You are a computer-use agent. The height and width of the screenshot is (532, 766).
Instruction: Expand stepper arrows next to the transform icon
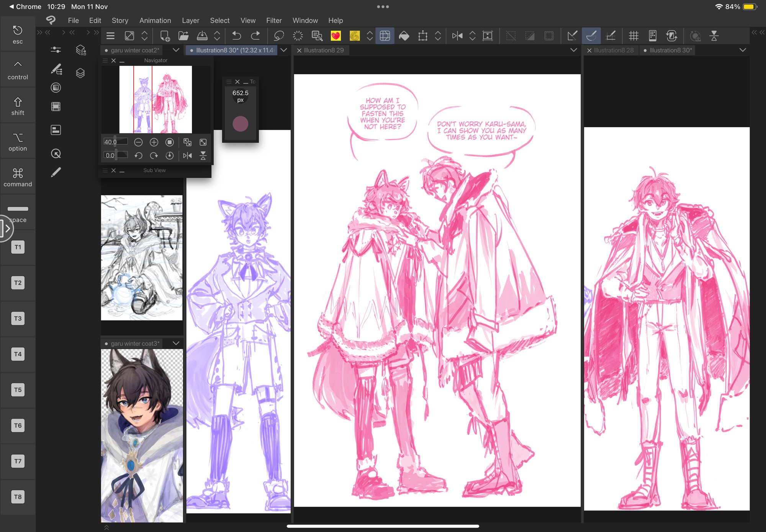(438, 36)
